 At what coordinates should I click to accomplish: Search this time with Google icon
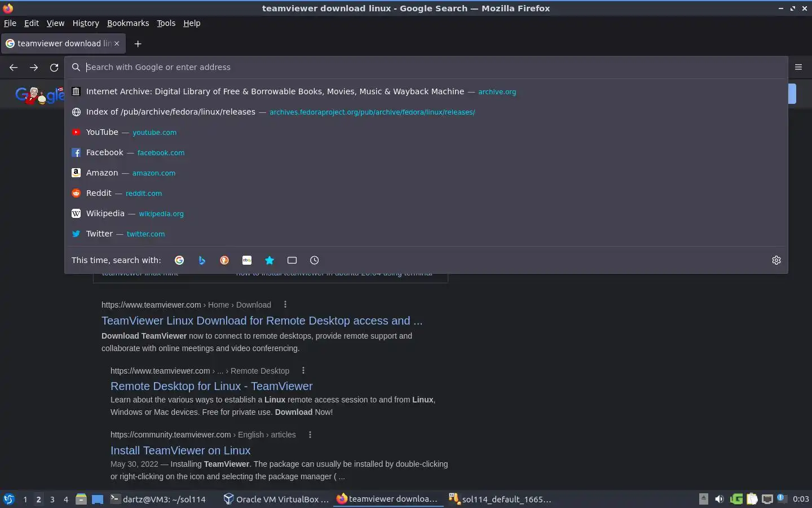[179, 260]
